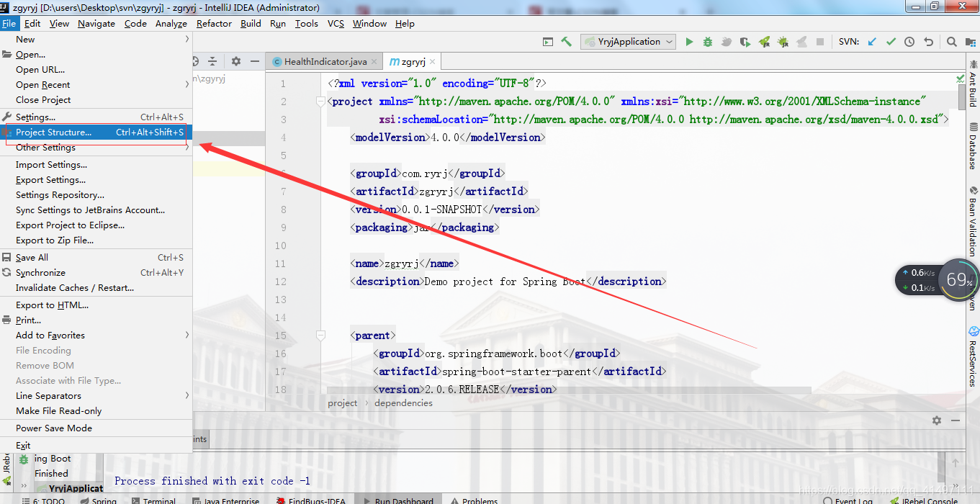Open SVN Show History clock icon
The width and height of the screenshot is (980, 504).
click(x=909, y=42)
